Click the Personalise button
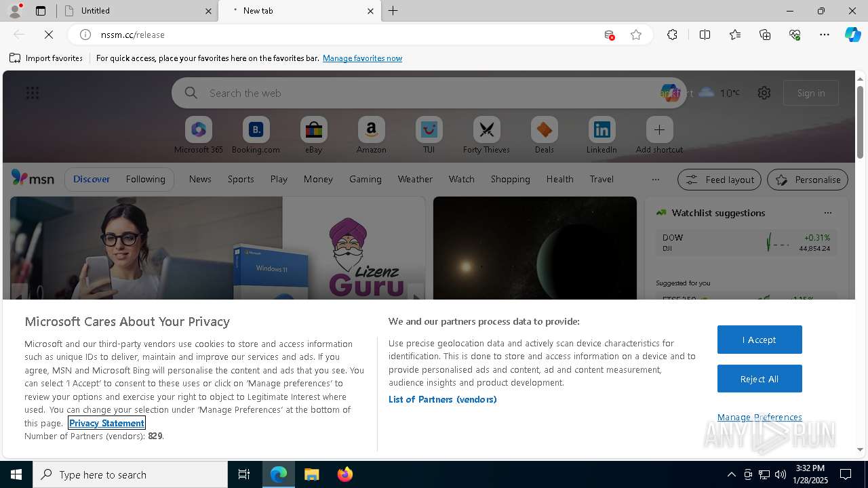This screenshot has width=868, height=488. 808,180
